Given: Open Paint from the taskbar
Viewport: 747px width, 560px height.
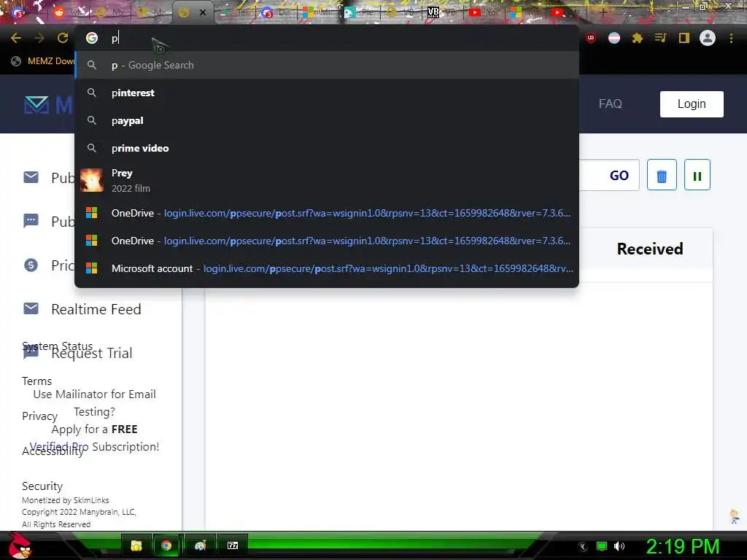Looking at the screenshot, I should click(200, 545).
